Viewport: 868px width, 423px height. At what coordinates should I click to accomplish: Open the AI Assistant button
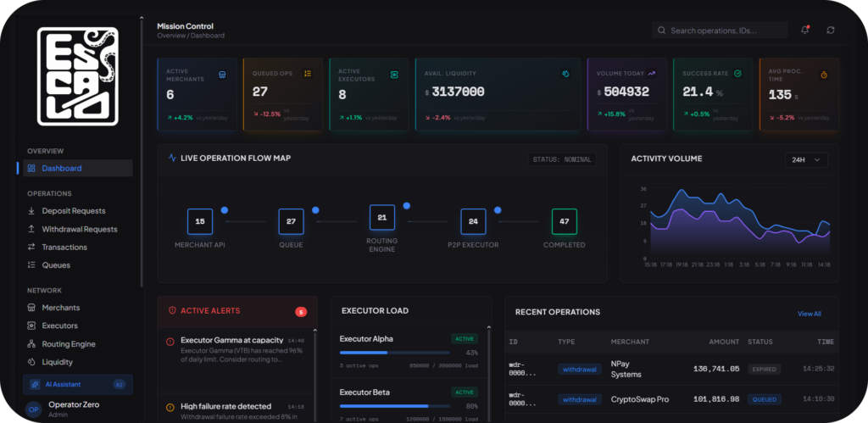point(77,384)
